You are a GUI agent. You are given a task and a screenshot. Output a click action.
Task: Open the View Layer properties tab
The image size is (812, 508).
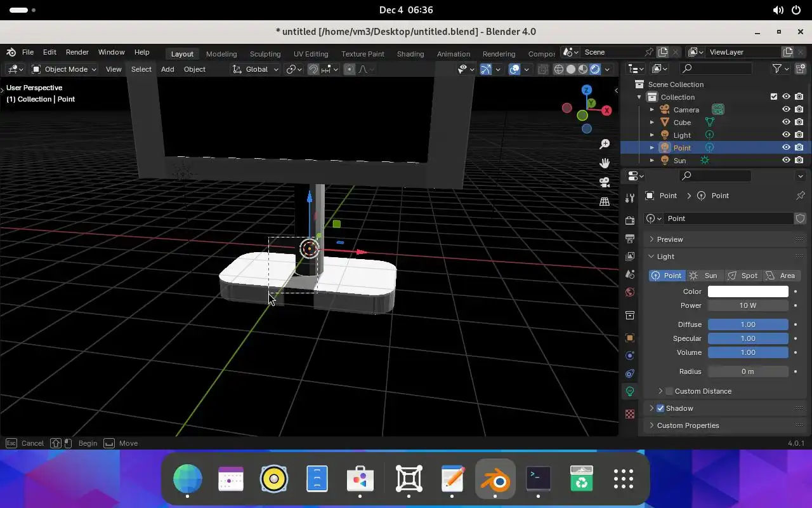pyautogui.click(x=630, y=257)
